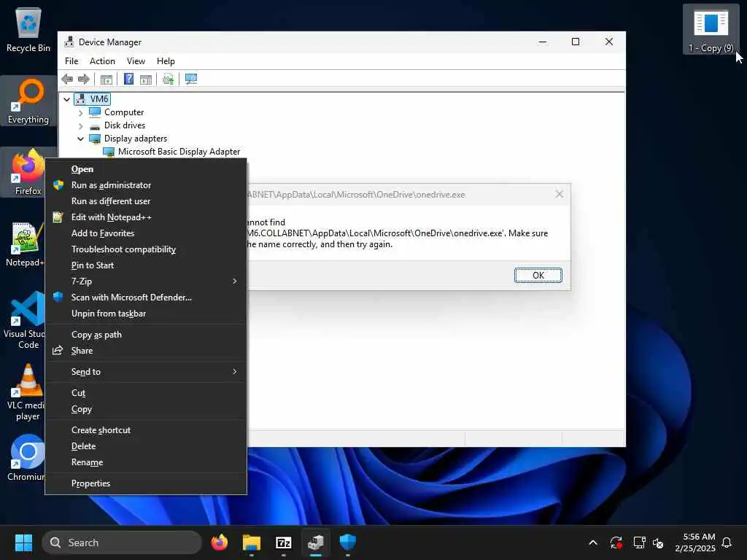
Task: Click Scan for hardware changes monitor icon
Action: 191,79
